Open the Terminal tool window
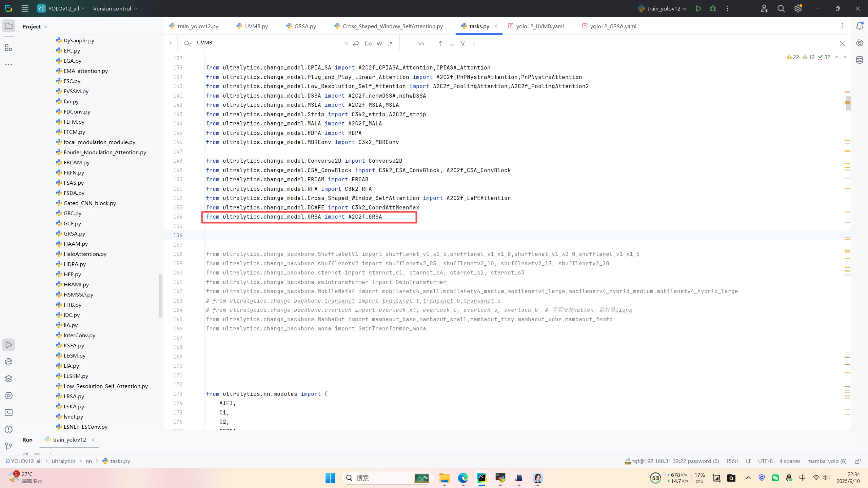Screen dimensions: 868x488 tap(8, 413)
